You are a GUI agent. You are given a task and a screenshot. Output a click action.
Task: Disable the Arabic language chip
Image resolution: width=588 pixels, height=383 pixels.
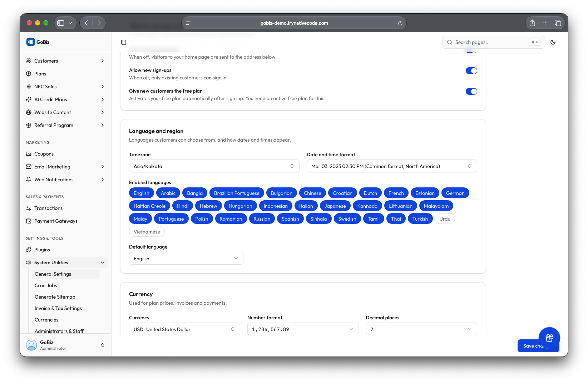point(168,193)
